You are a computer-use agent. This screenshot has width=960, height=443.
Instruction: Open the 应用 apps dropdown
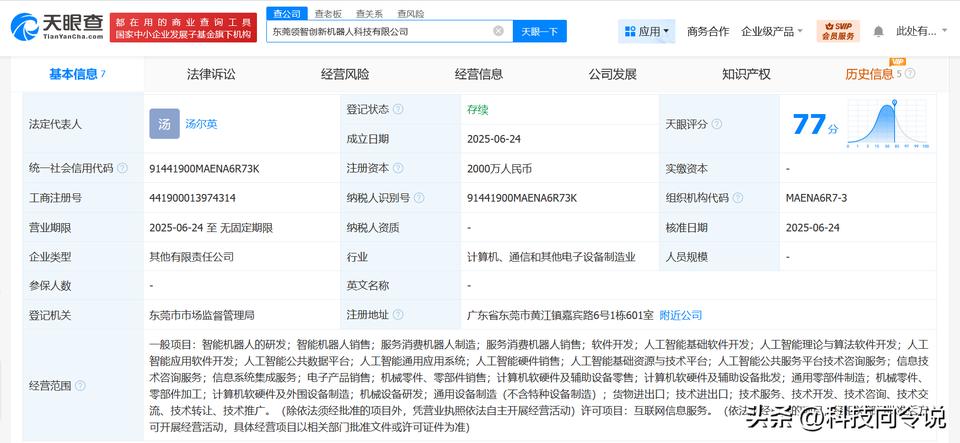pos(647,31)
